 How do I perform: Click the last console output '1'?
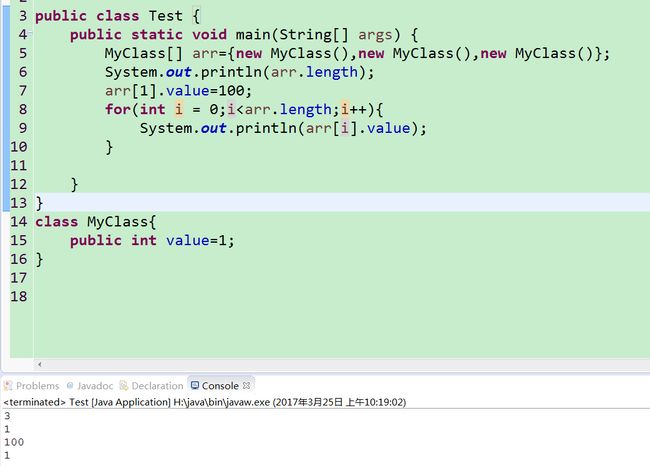[7, 455]
